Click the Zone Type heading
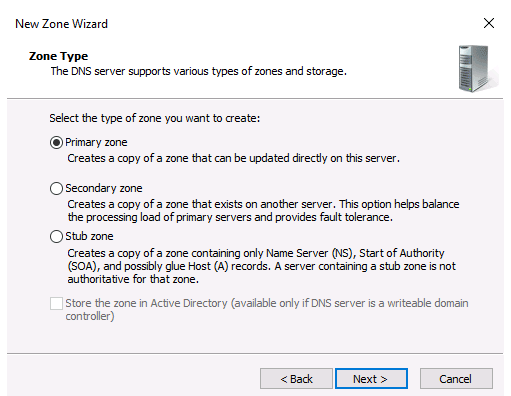 58,56
